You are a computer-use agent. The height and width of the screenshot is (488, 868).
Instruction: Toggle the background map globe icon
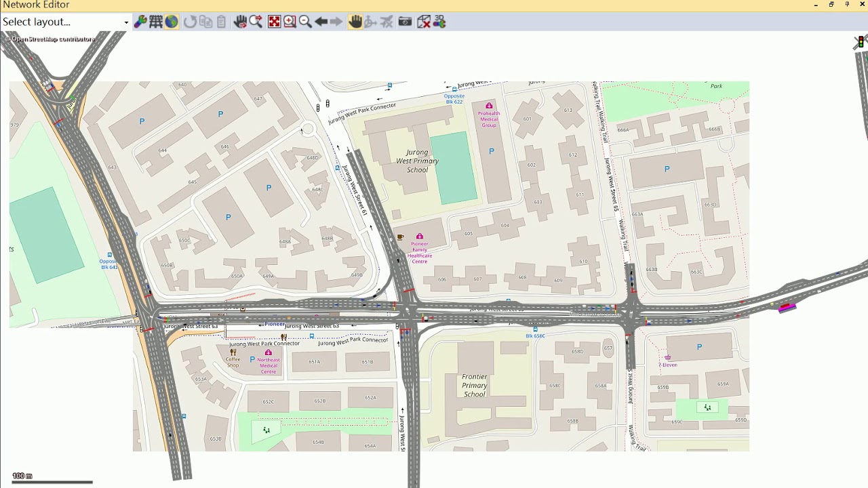click(172, 22)
